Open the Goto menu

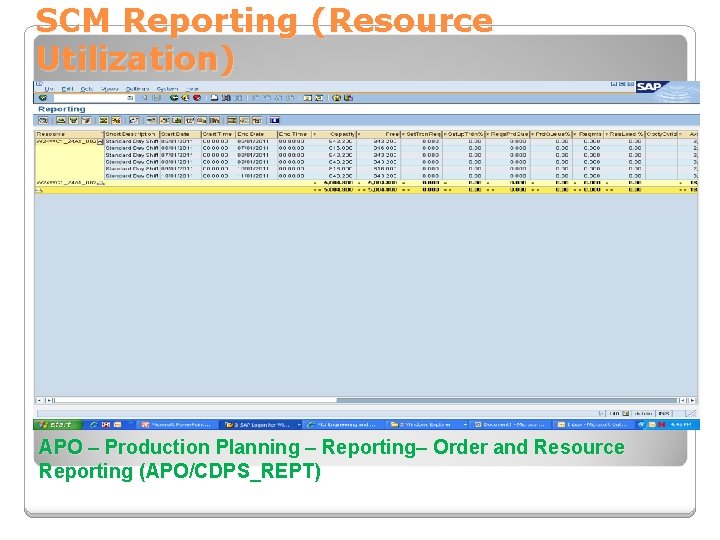[x=86, y=89]
